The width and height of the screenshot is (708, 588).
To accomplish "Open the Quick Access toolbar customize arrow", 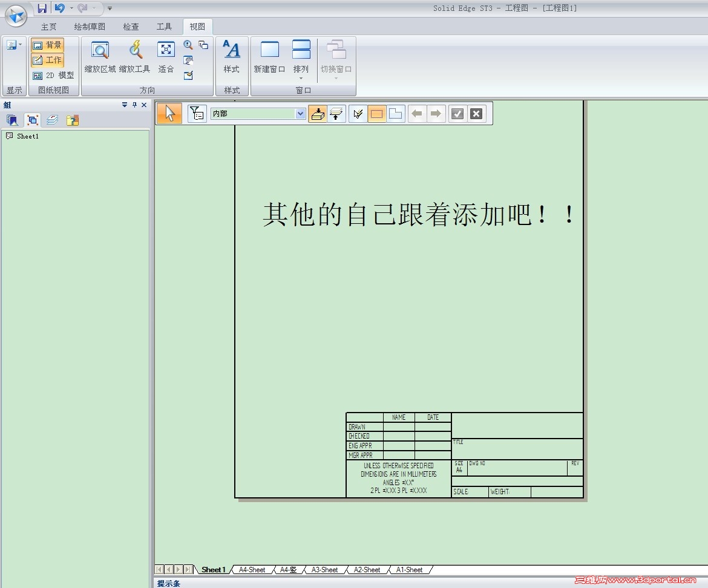I will click(110, 8).
